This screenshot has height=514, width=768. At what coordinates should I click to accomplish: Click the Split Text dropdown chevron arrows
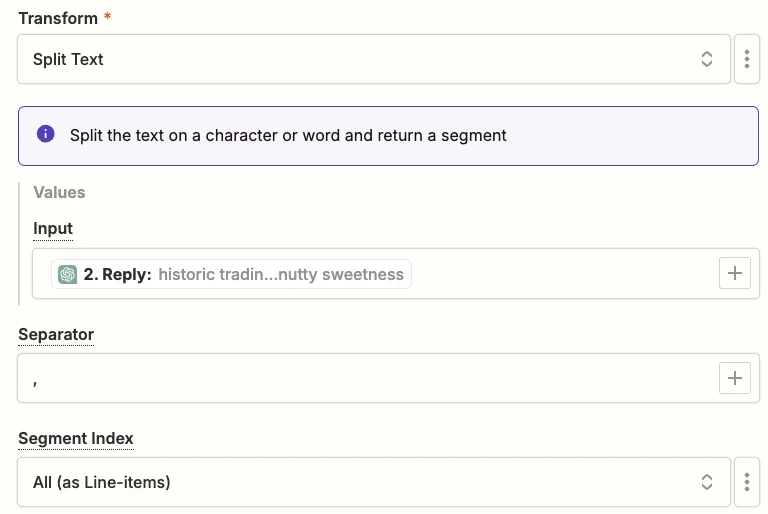[x=707, y=60]
